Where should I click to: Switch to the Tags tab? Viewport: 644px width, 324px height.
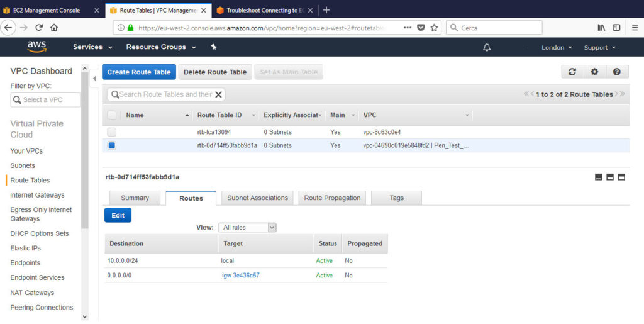click(396, 198)
